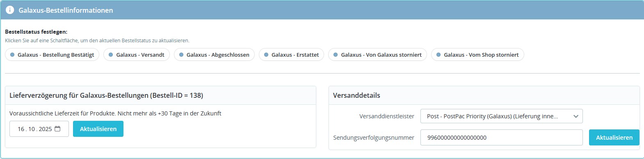Click Aktualisieren next to the delivery date

[98, 129]
